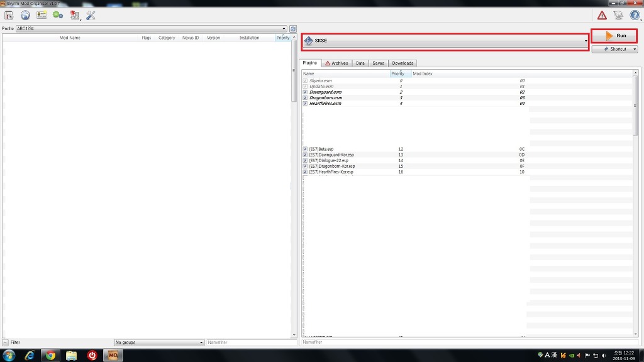Sort mods by Mod Name column

(70, 38)
